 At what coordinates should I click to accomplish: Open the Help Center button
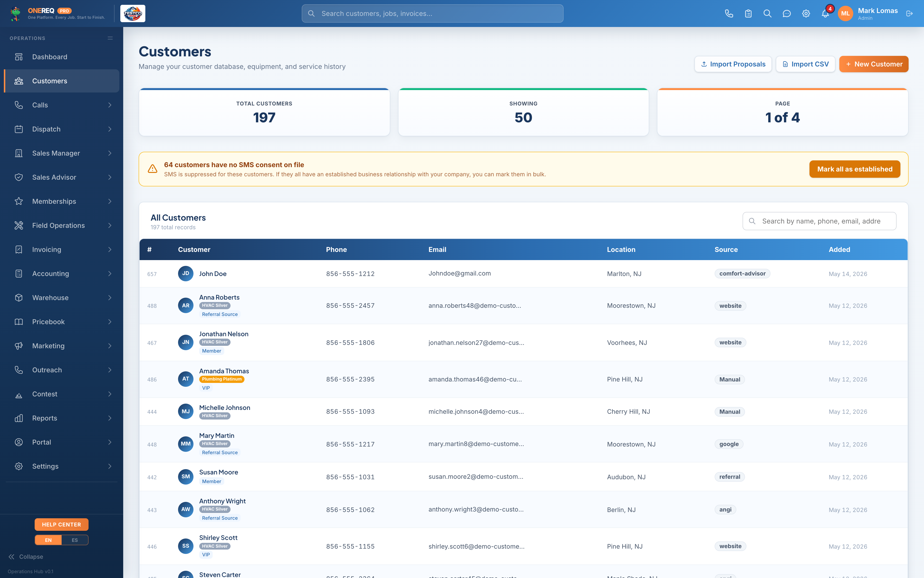(61, 525)
